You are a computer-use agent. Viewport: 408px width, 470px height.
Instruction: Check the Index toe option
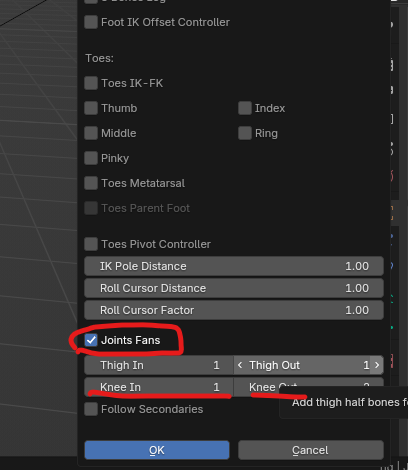tap(245, 108)
